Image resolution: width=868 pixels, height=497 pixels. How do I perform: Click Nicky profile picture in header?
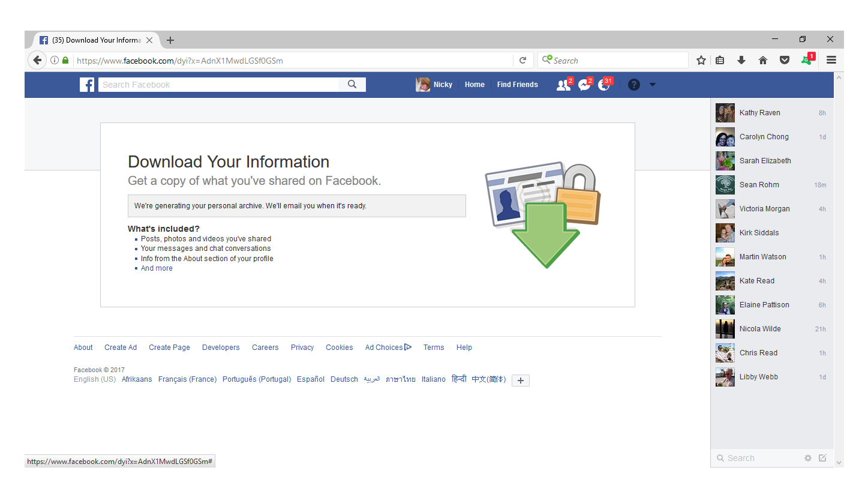[423, 85]
